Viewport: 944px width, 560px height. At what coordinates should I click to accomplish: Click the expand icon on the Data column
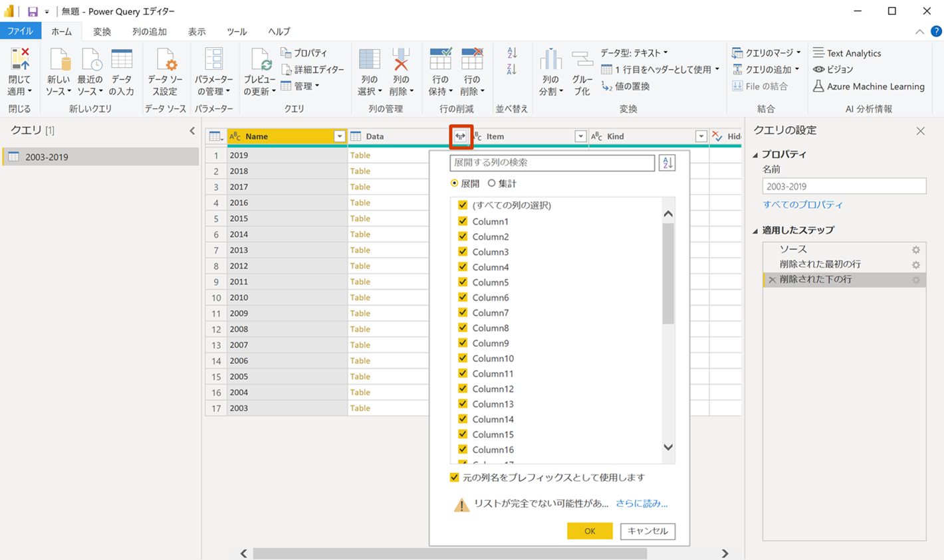(x=461, y=136)
